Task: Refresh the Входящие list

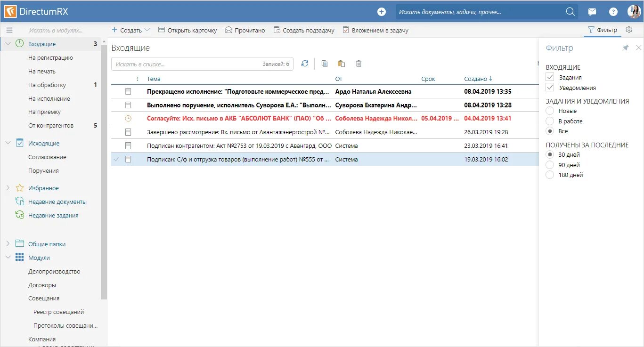Action: click(x=305, y=63)
